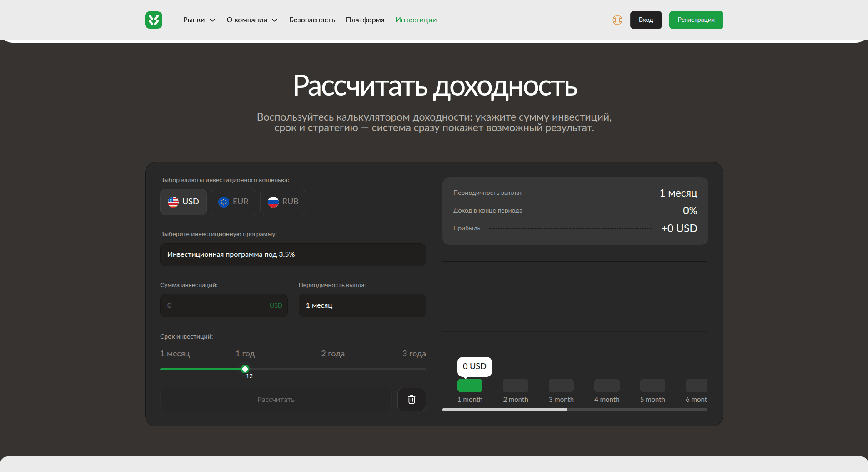Click the Вход login button
This screenshot has height=472, width=868.
coord(646,20)
